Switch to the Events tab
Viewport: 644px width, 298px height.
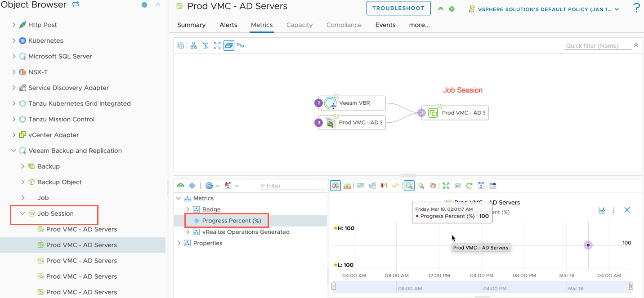point(385,25)
